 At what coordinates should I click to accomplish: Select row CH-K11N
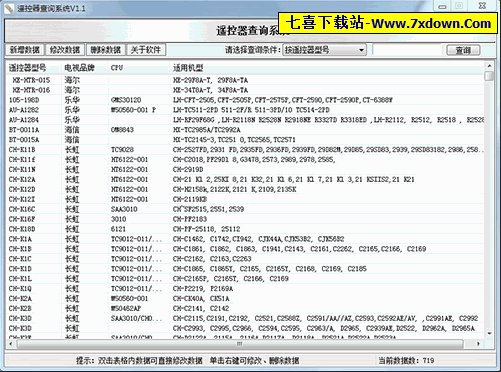(245, 169)
